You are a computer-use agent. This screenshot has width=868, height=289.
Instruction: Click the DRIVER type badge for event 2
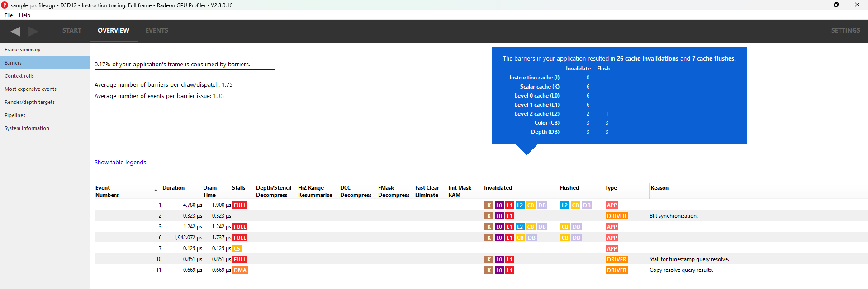tap(617, 216)
